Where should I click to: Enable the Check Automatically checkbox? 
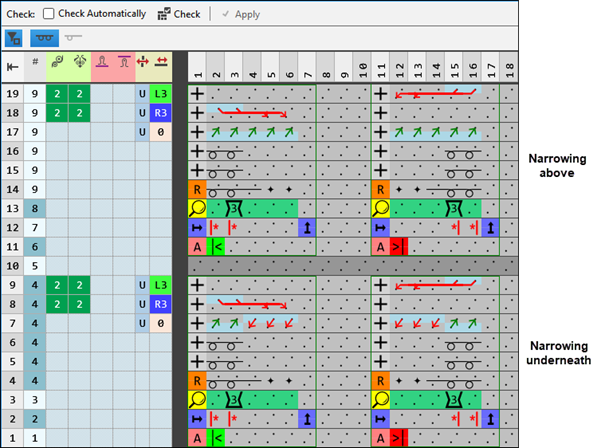[49, 15]
